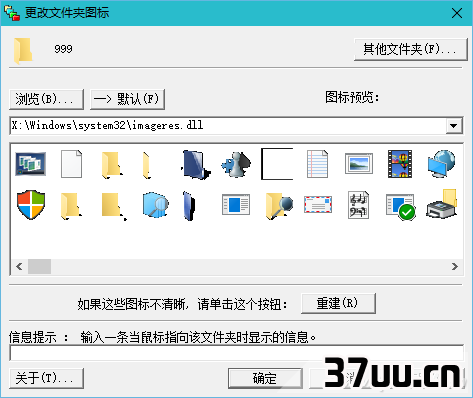Click the 其他文件夹(F)... button

[x=410, y=49]
